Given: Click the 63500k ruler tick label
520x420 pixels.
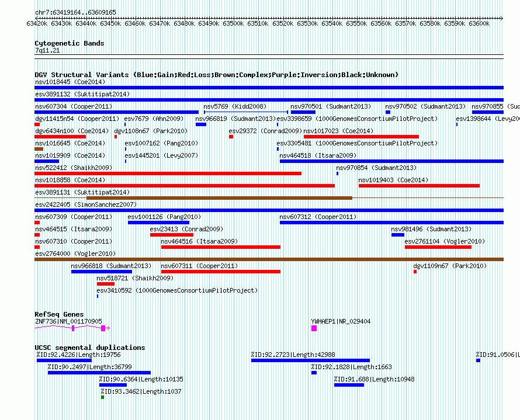Looking at the screenshot, I should click(233, 23).
